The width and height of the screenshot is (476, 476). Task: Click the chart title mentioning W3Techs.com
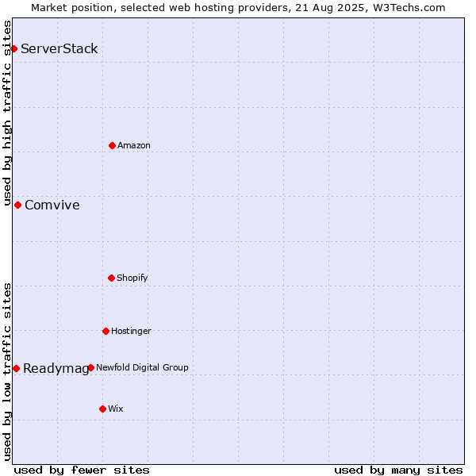(238, 8)
